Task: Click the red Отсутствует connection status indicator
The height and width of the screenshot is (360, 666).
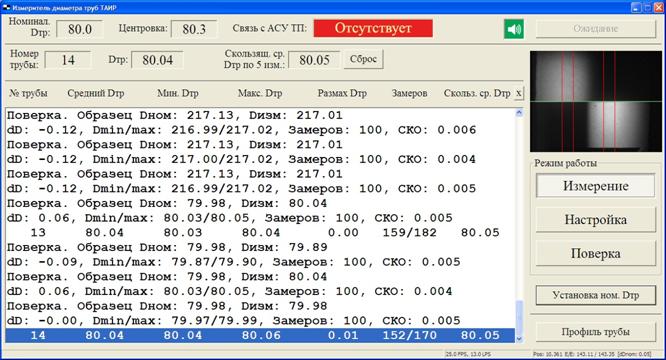Action: pos(373,28)
